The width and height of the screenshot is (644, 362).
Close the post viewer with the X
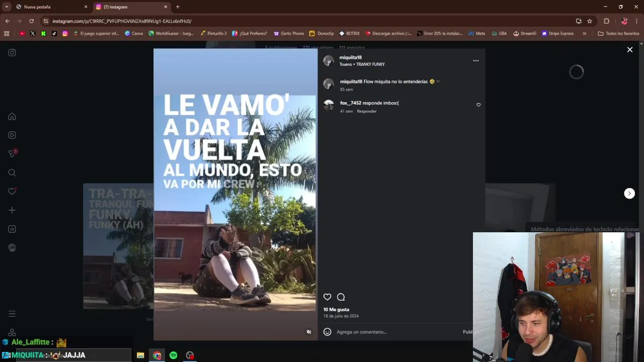(629, 49)
